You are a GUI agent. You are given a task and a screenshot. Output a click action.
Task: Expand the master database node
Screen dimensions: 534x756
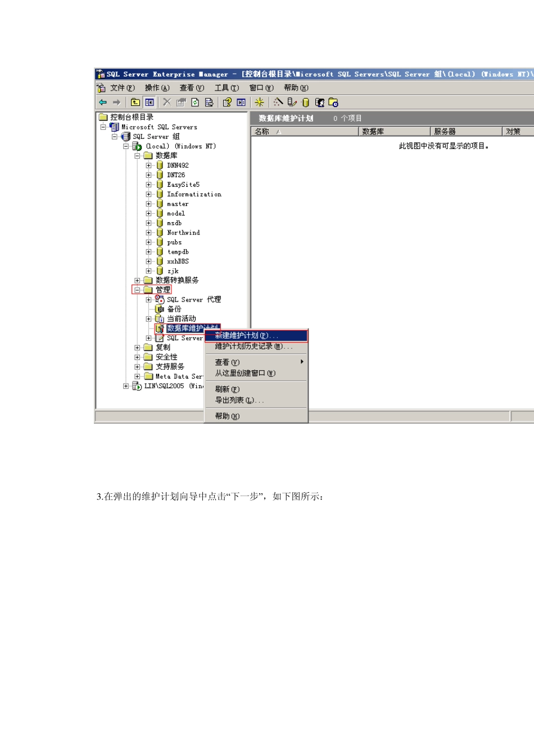coord(148,204)
